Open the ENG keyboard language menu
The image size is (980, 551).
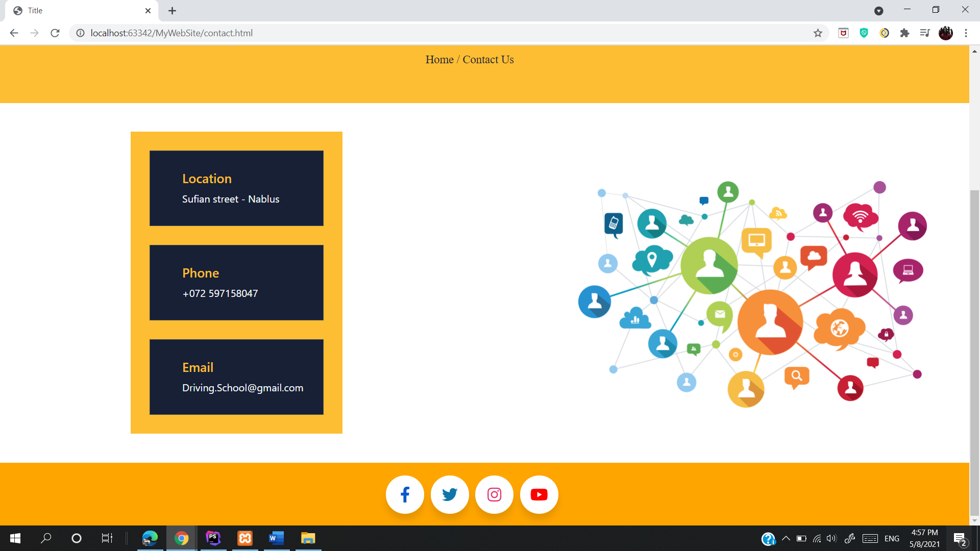(x=891, y=538)
